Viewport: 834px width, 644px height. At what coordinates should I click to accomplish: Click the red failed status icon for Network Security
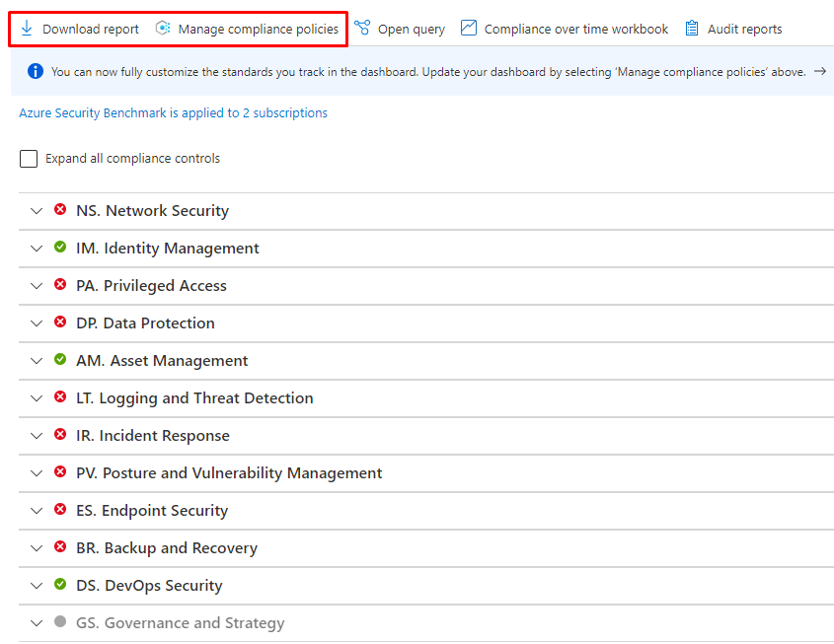(60, 210)
